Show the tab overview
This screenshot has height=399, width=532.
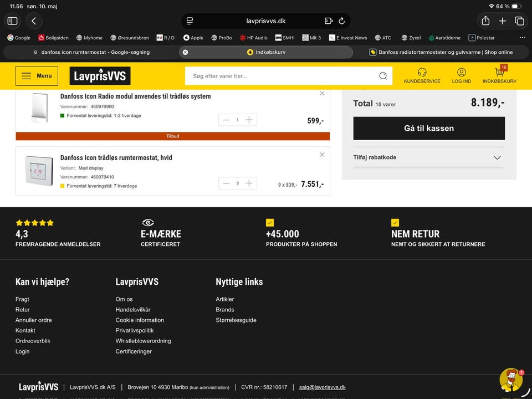coord(519,21)
